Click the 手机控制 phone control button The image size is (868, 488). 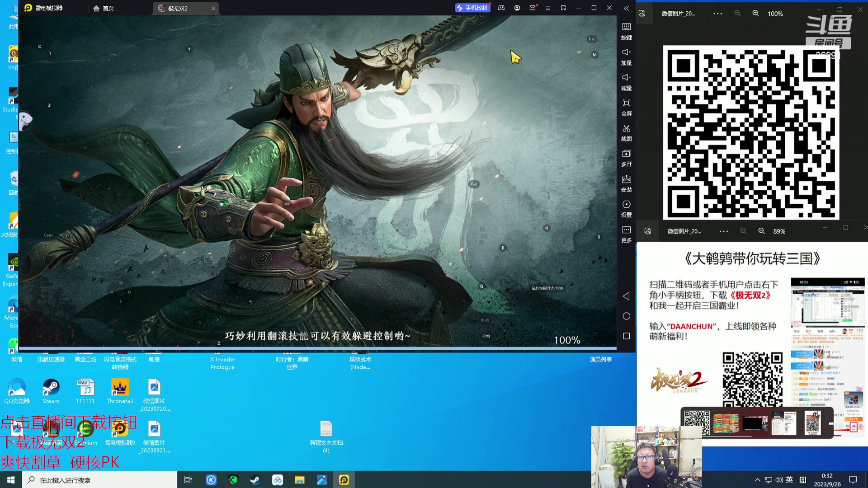click(472, 8)
